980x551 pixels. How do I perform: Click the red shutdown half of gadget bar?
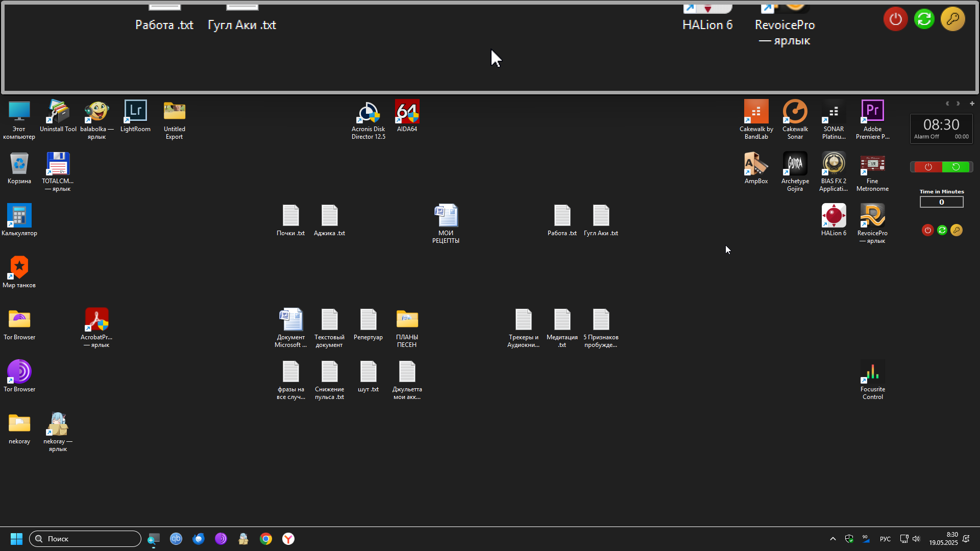pos(927,167)
